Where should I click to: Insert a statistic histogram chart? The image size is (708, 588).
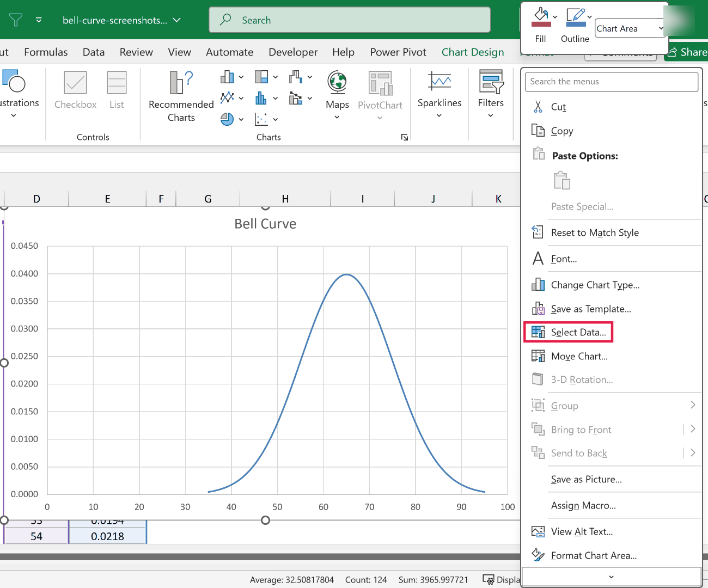click(x=262, y=98)
